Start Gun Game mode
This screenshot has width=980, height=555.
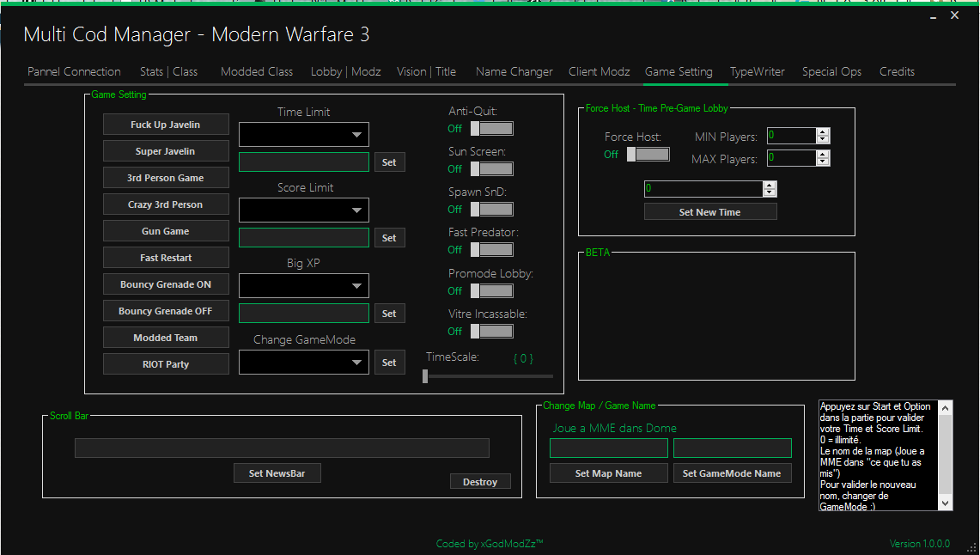point(166,230)
